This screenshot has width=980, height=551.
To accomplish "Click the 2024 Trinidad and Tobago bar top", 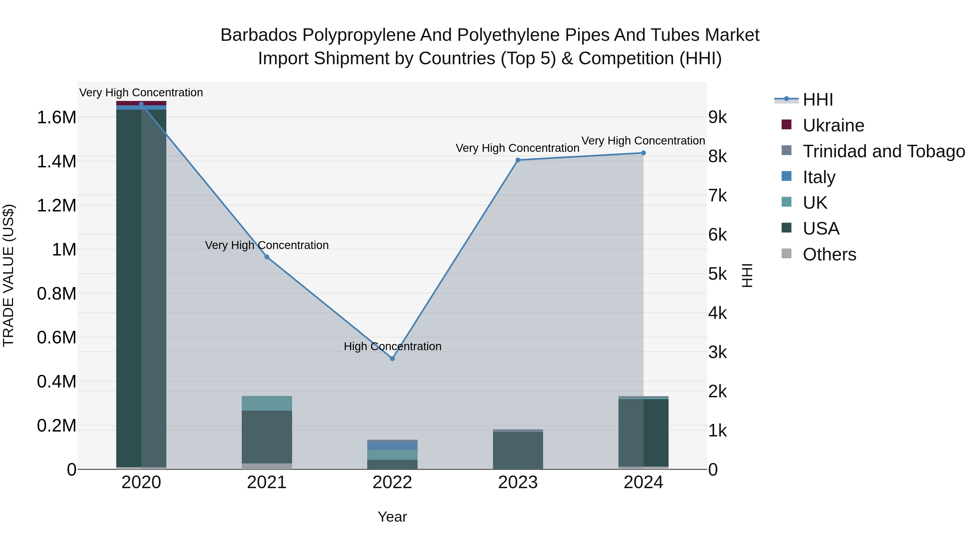I will click(643, 397).
